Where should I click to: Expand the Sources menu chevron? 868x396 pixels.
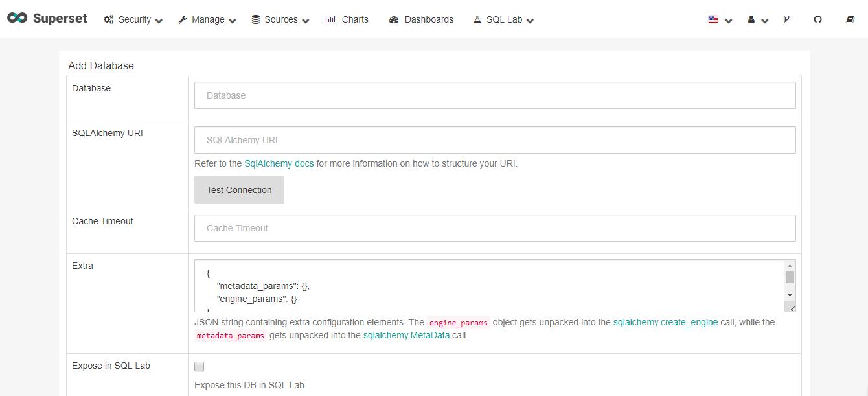pyautogui.click(x=306, y=21)
